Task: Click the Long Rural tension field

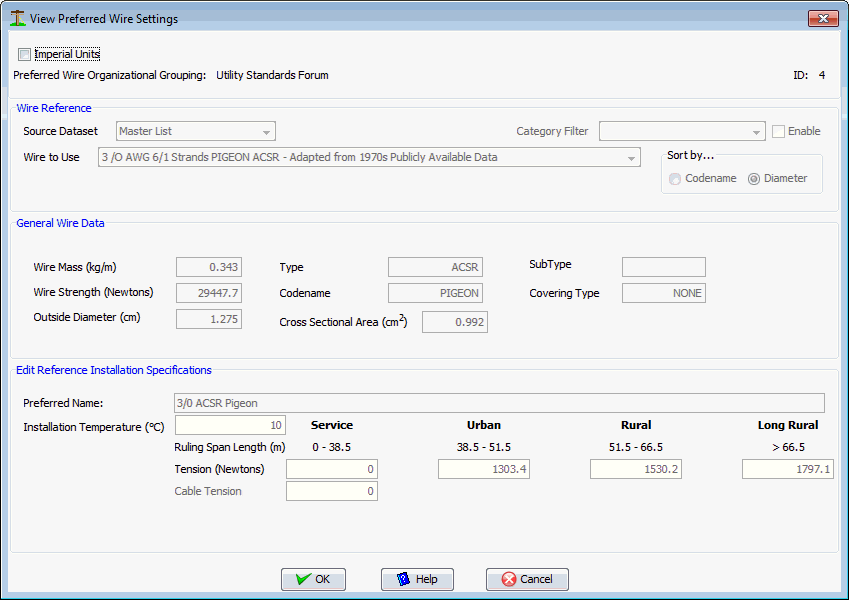Action: (x=788, y=469)
